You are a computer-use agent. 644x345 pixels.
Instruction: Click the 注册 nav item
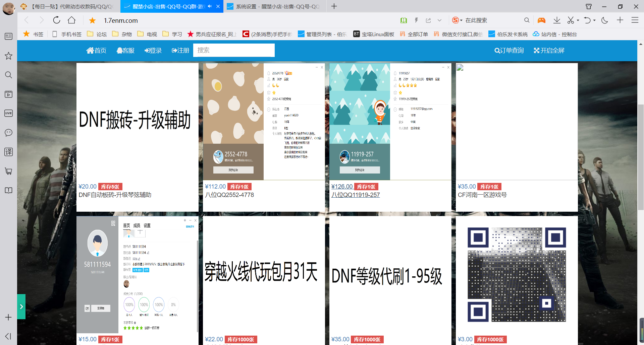(x=180, y=50)
